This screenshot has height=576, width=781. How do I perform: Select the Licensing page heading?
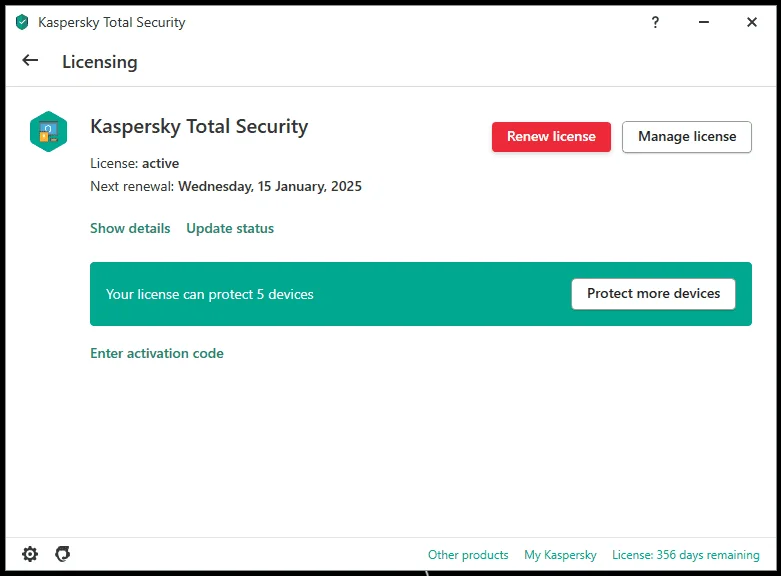pos(100,62)
